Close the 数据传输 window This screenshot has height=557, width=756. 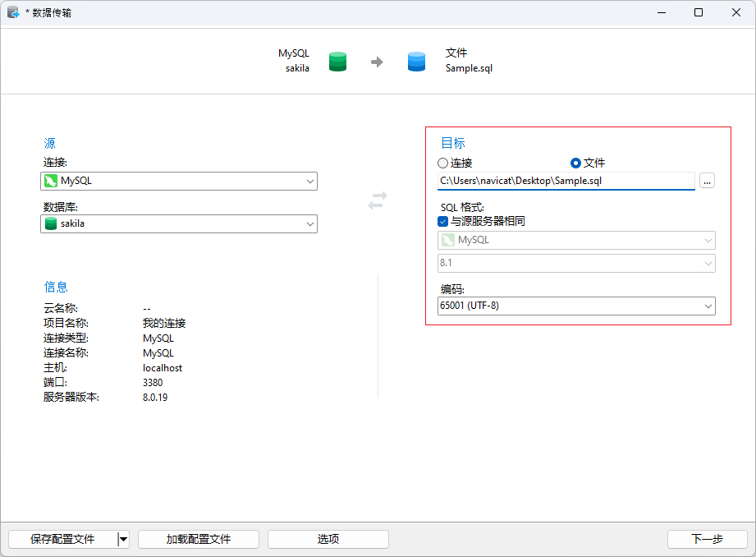pyautogui.click(x=735, y=12)
